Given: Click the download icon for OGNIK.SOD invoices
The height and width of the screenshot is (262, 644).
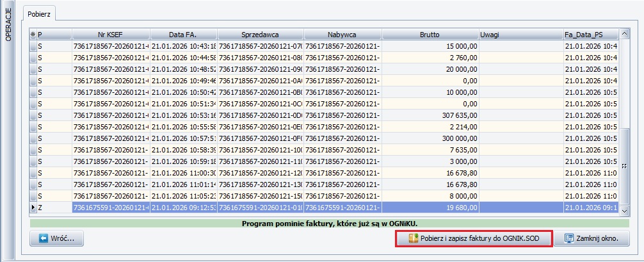Looking at the screenshot, I should coord(412,238).
